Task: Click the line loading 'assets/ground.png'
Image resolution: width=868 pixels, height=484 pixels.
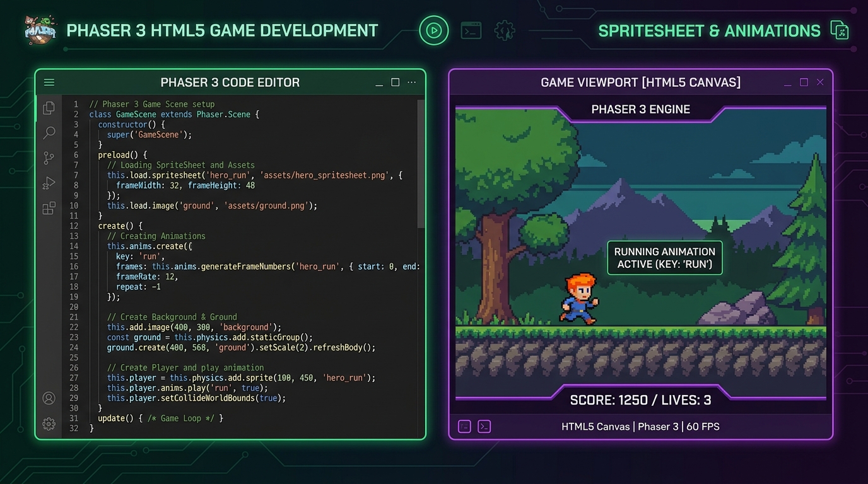Action: tap(212, 205)
